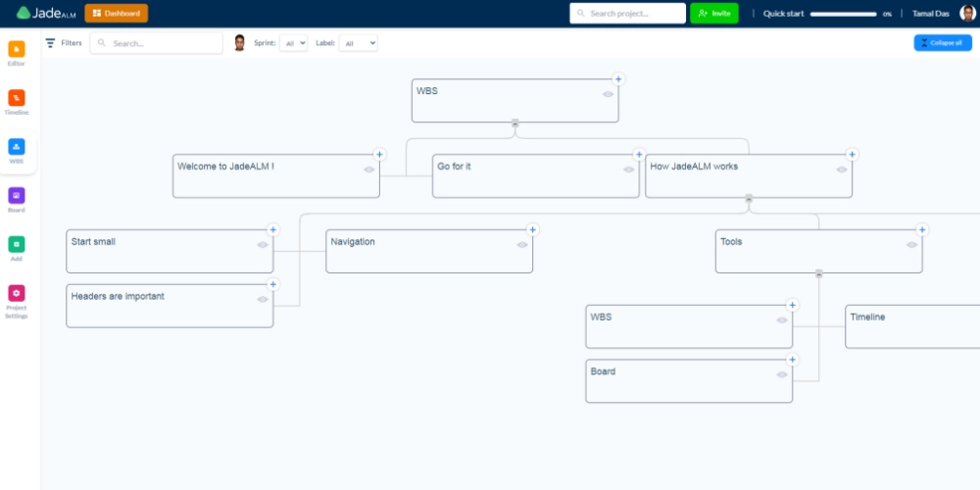Toggle eye on Board node
The width and height of the screenshot is (980, 490).
point(782,374)
